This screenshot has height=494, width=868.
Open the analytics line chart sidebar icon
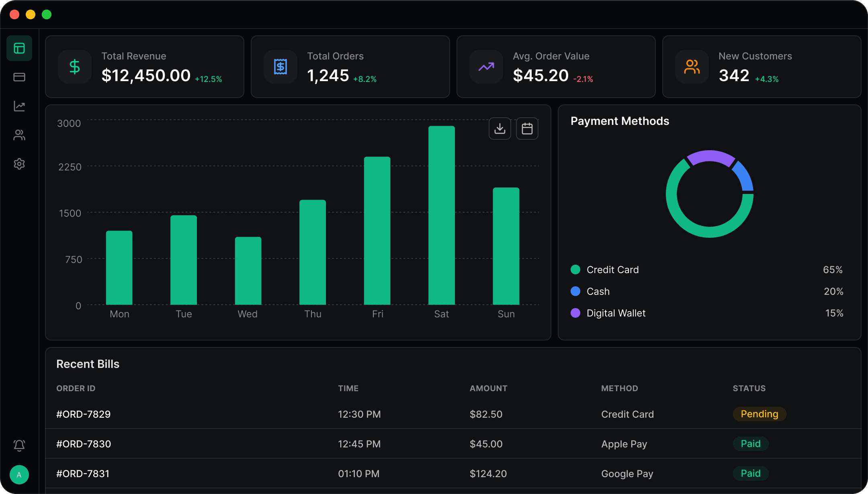click(19, 106)
